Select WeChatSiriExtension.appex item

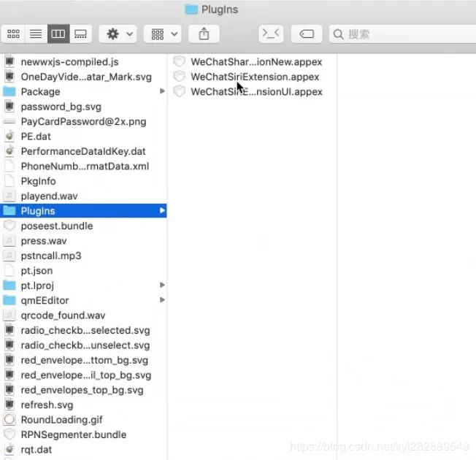point(252,77)
